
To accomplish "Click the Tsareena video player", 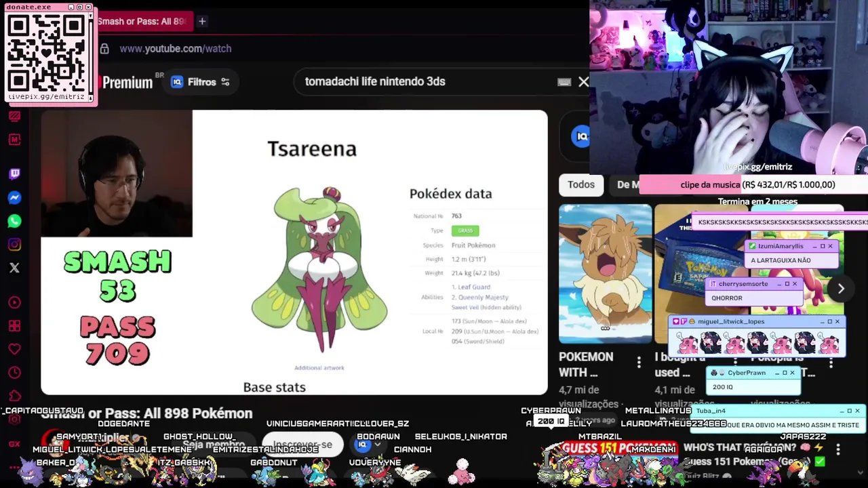I will 294,252.
